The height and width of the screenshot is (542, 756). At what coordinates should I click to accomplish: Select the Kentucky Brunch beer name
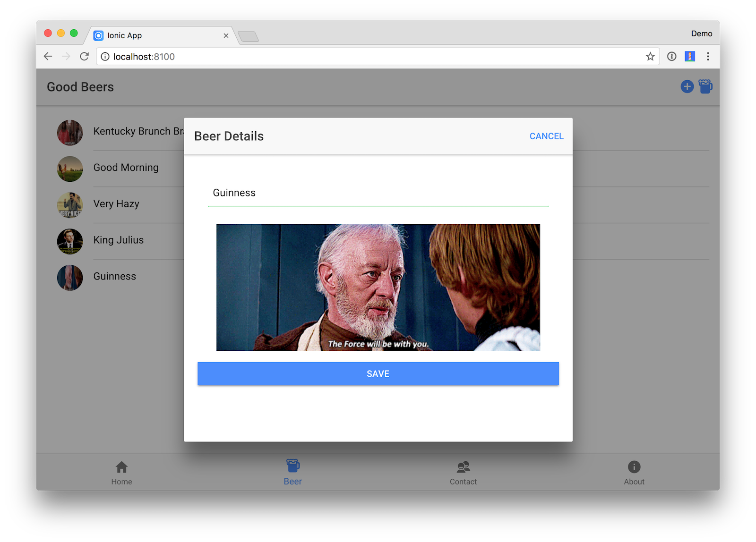(x=138, y=131)
